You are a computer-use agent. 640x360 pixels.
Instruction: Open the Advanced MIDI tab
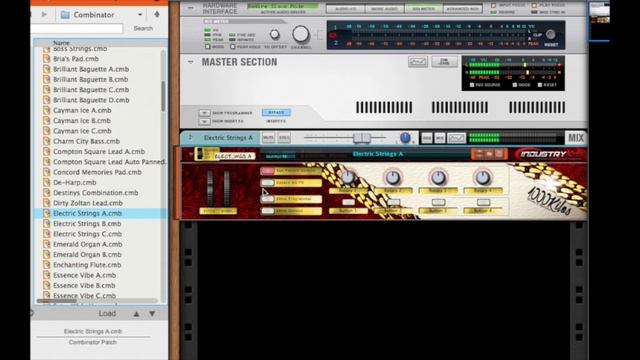click(462, 9)
